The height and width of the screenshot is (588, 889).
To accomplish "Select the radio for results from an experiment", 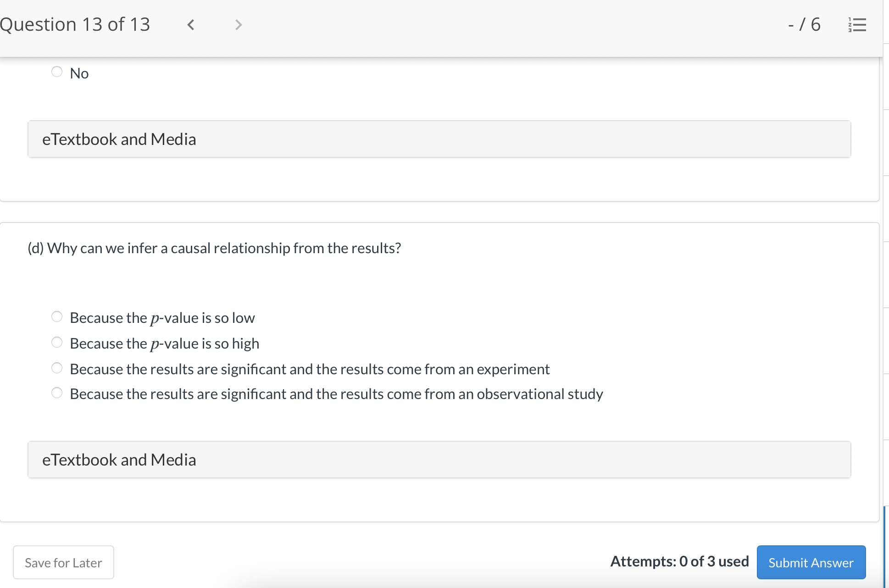I will click(57, 368).
